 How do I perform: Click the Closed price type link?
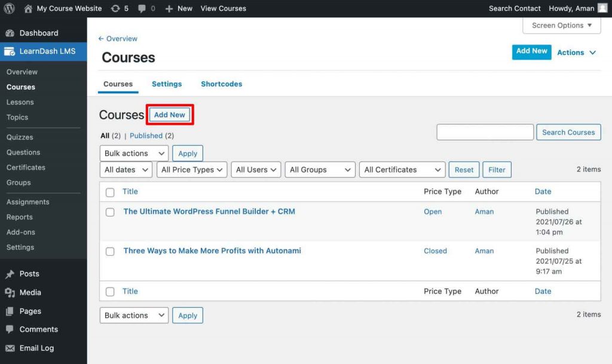(x=435, y=251)
